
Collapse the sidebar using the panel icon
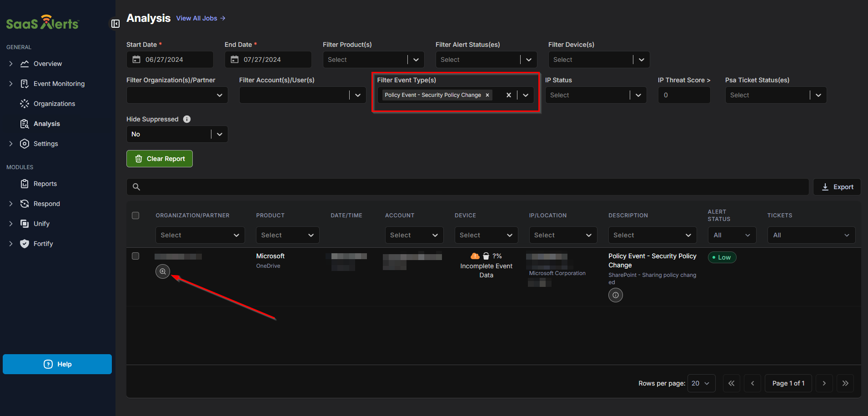[115, 24]
